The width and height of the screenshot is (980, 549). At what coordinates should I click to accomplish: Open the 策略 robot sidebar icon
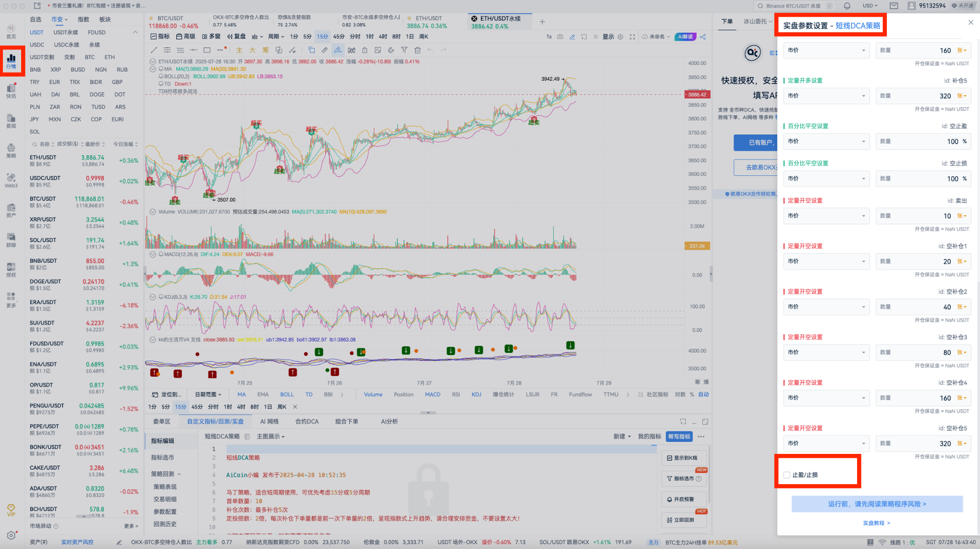pyautogui.click(x=11, y=150)
